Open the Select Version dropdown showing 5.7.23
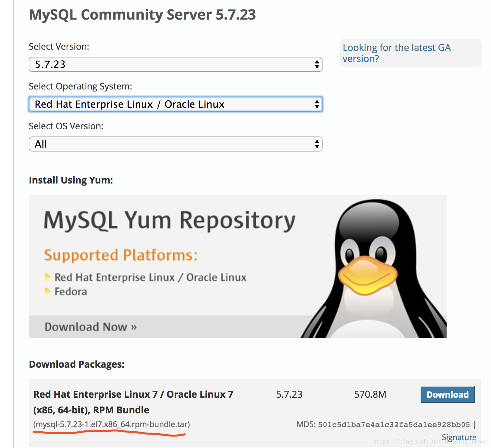The height and width of the screenshot is (448, 491). pyautogui.click(x=176, y=64)
